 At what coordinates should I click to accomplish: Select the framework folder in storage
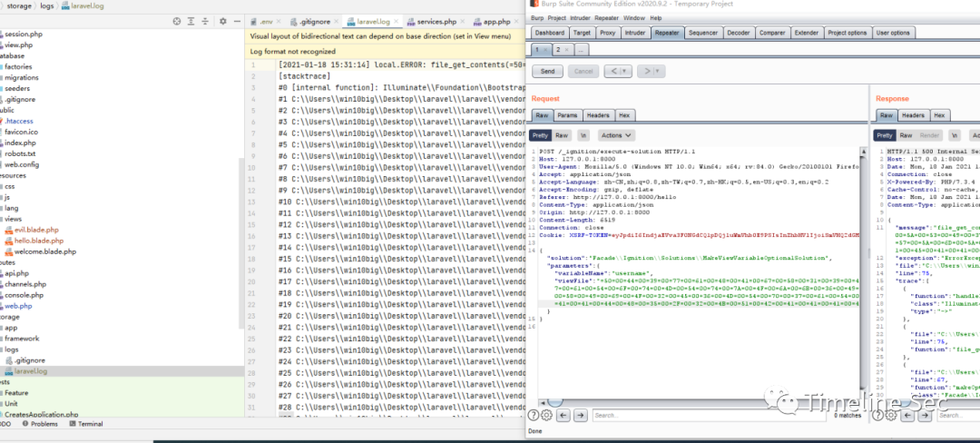(22, 339)
